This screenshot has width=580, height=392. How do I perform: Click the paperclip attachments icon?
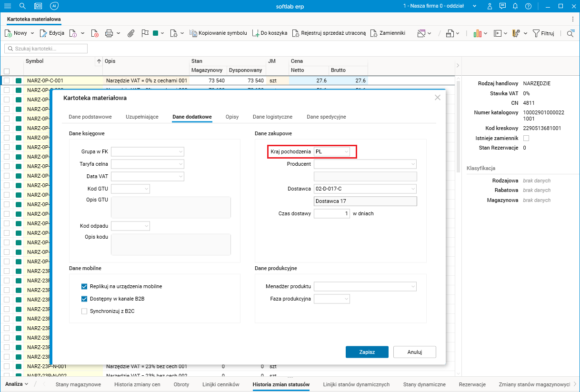tap(131, 33)
